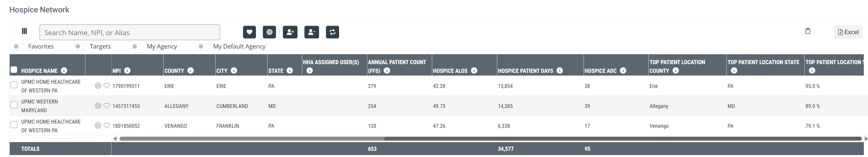
Task: Tick the select-all header checkbox
Action: coord(14,70)
